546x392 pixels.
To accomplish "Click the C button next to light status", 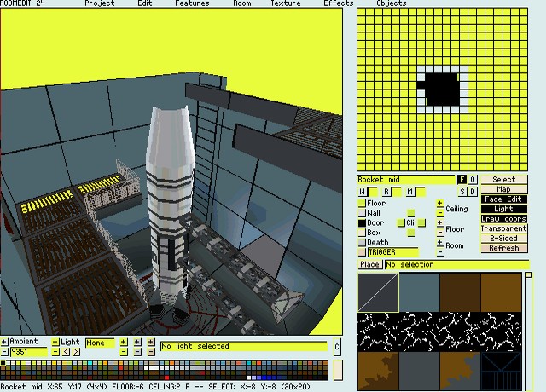I will 336,347.
